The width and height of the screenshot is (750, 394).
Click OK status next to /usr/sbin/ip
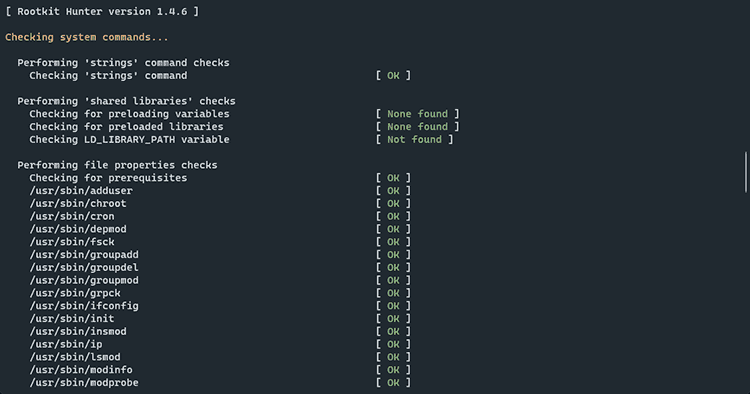(x=393, y=344)
